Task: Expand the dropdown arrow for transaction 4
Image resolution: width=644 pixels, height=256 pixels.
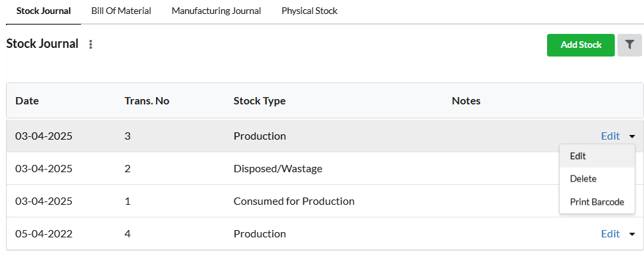Action: click(631, 234)
